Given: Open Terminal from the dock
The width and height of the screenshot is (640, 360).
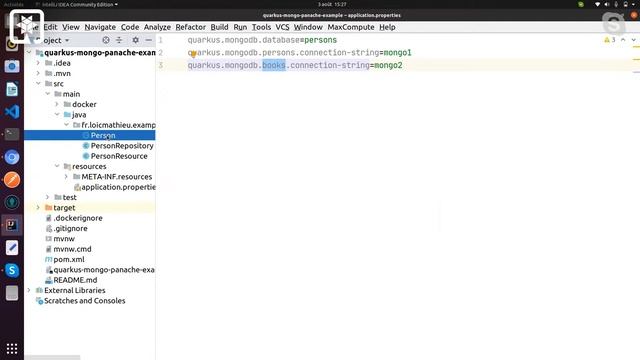Looking at the screenshot, I should click(12, 134).
